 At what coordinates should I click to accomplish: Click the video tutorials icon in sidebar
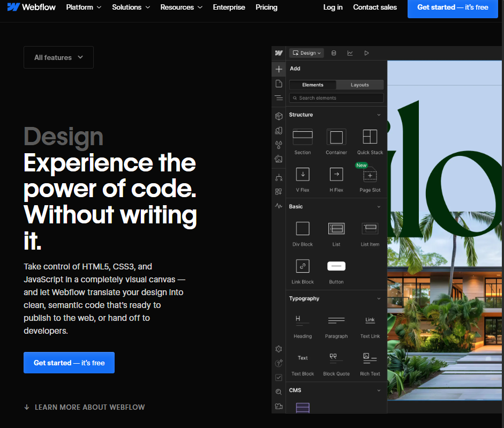(279, 406)
